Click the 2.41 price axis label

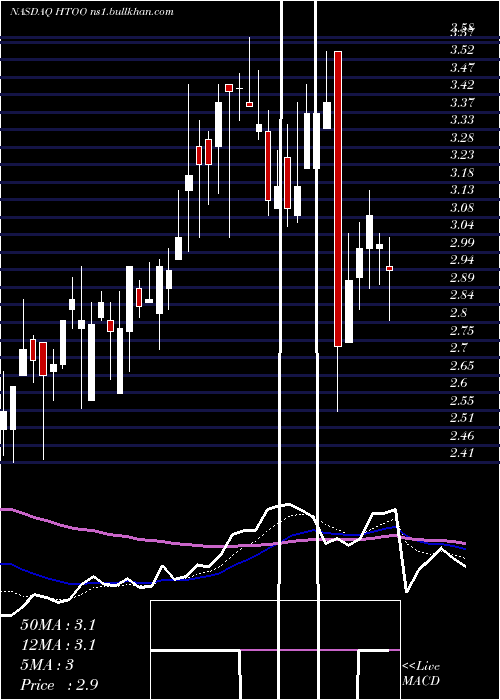pyautogui.click(x=462, y=452)
